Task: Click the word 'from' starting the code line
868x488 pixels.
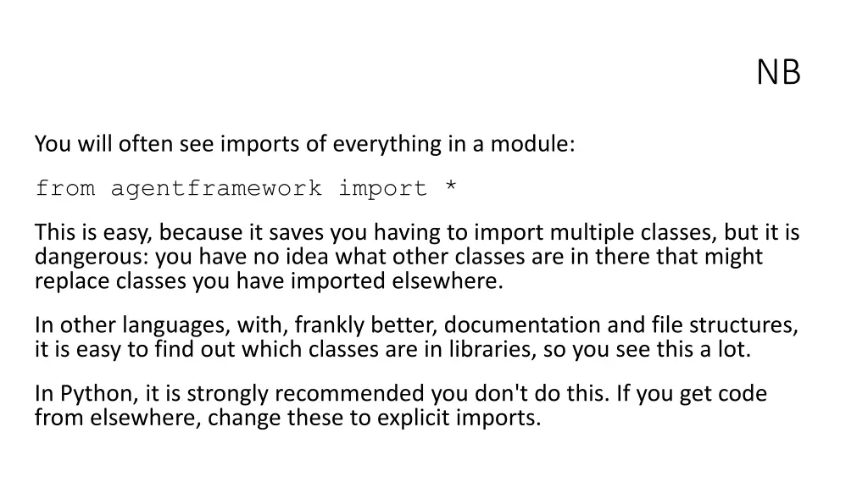Action: click(65, 189)
